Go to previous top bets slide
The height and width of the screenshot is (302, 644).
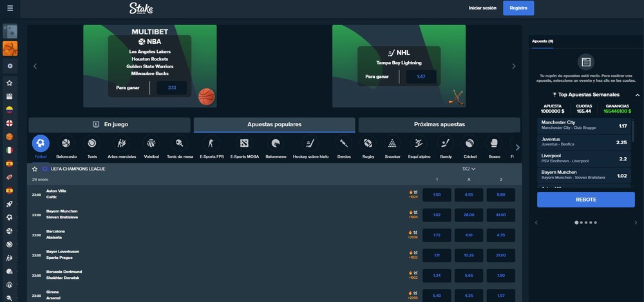coord(536,222)
